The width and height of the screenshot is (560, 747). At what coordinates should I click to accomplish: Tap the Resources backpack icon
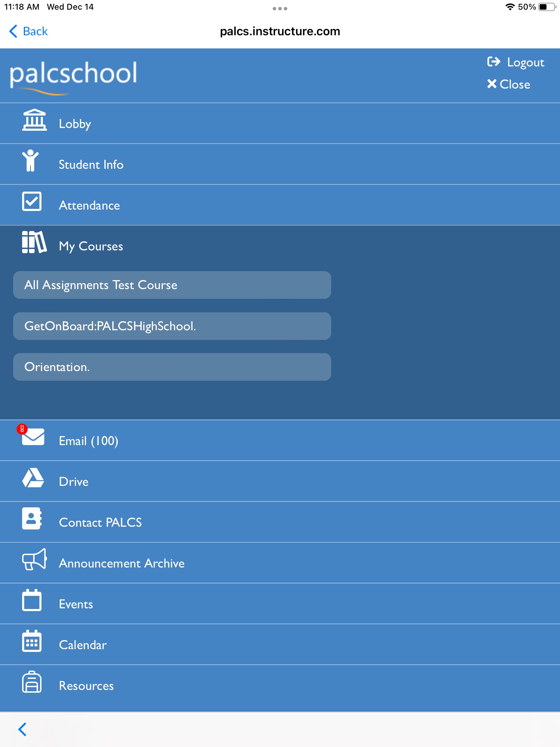[32, 682]
